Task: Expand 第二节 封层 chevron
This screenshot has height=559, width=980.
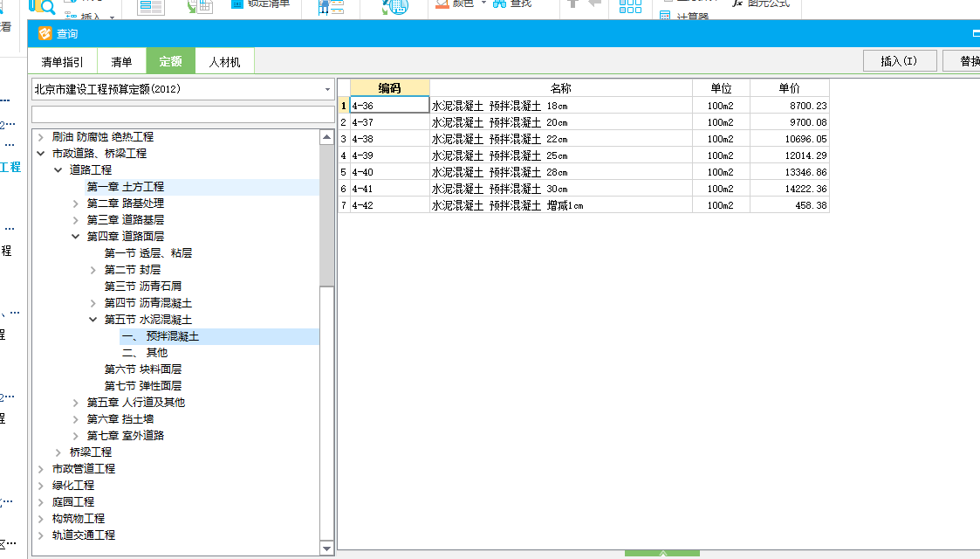Action: point(93,270)
